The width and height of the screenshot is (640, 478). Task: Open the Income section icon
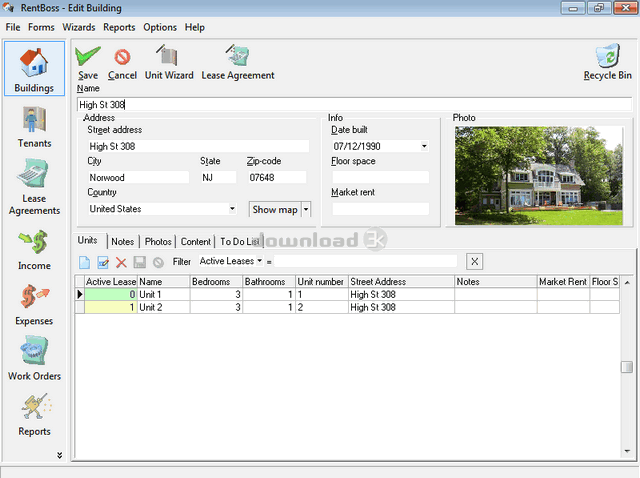(x=34, y=249)
